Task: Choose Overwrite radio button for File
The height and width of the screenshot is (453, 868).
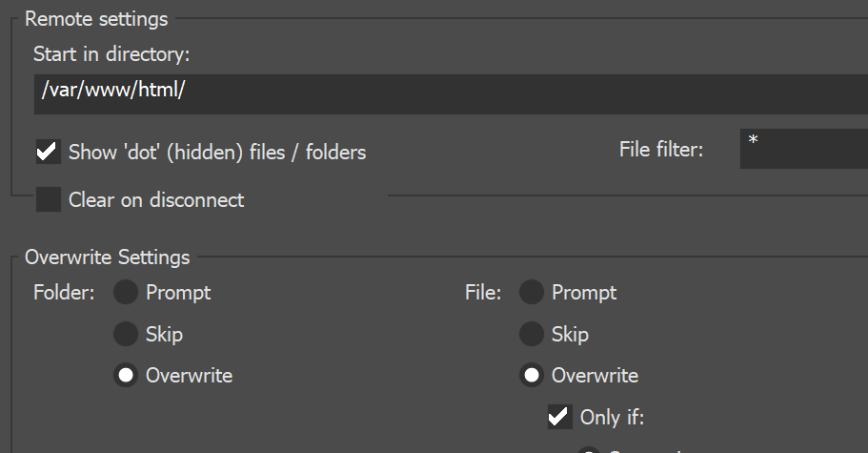Action: pyautogui.click(x=532, y=376)
